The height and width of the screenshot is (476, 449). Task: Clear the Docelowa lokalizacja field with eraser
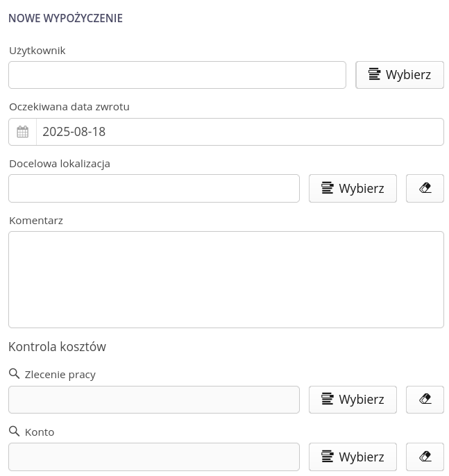tap(425, 188)
